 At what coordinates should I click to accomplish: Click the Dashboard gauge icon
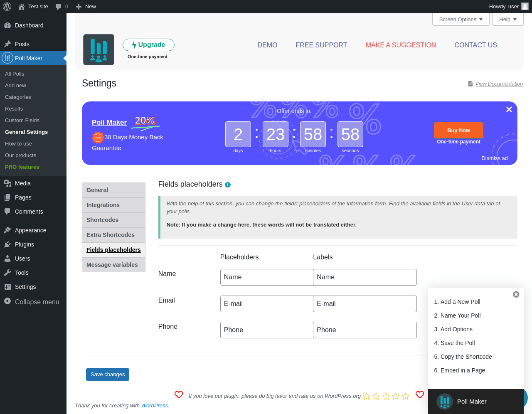(7, 25)
